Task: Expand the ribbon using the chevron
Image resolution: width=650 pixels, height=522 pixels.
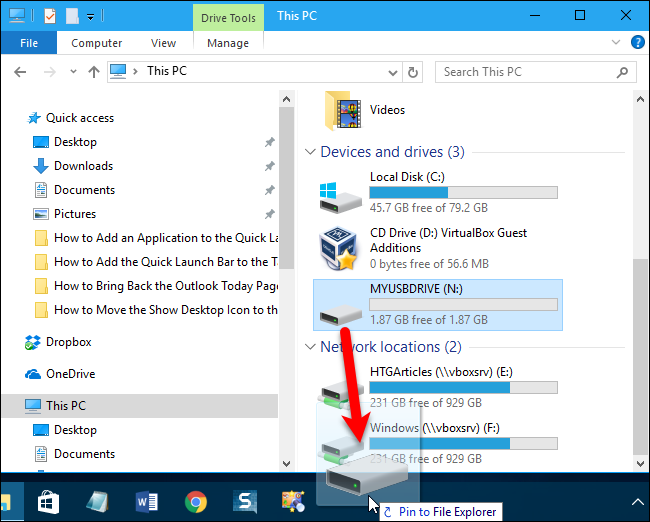Action: [616, 42]
